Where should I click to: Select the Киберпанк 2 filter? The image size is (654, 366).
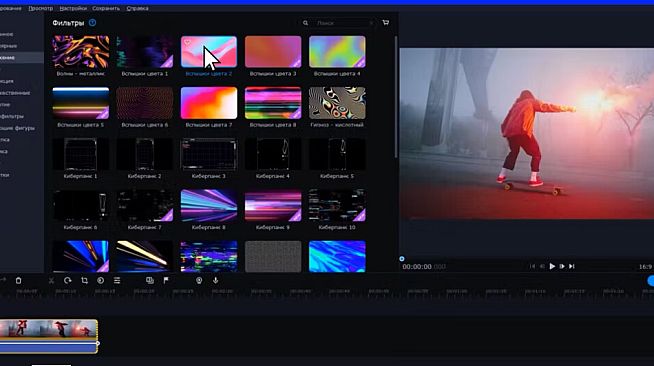click(x=145, y=154)
